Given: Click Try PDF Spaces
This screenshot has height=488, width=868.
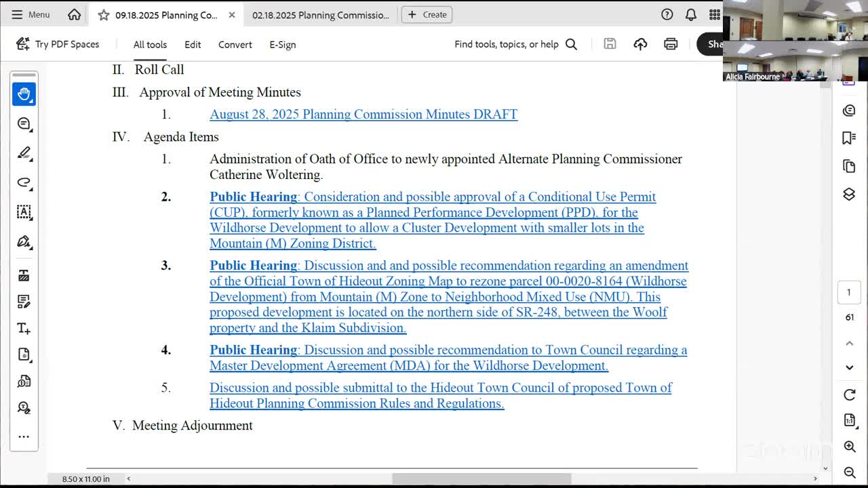Looking at the screenshot, I should point(58,44).
